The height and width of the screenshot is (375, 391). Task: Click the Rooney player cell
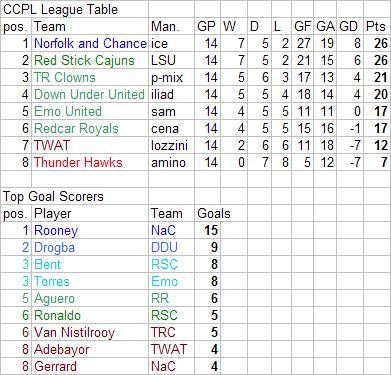click(x=90, y=230)
